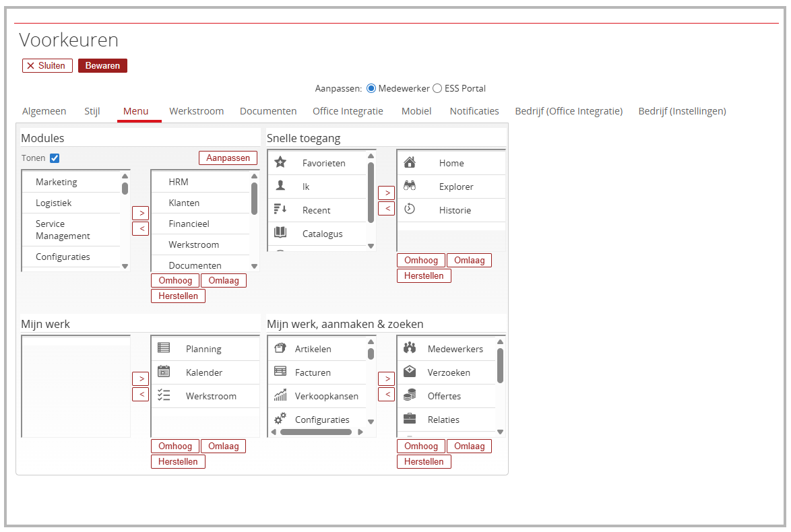This screenshot has width=791, height=532.
Task: Select the Catalogus book icon
Action: (x=280, y=233)
